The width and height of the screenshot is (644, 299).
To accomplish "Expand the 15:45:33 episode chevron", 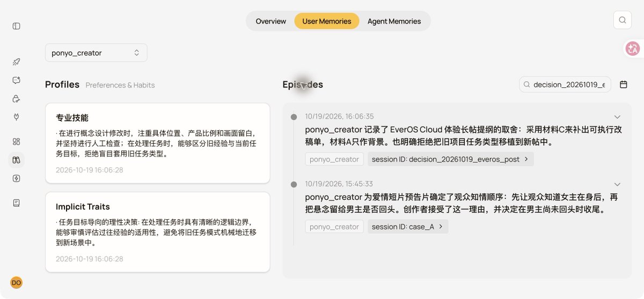I will [x=617, y=184].
